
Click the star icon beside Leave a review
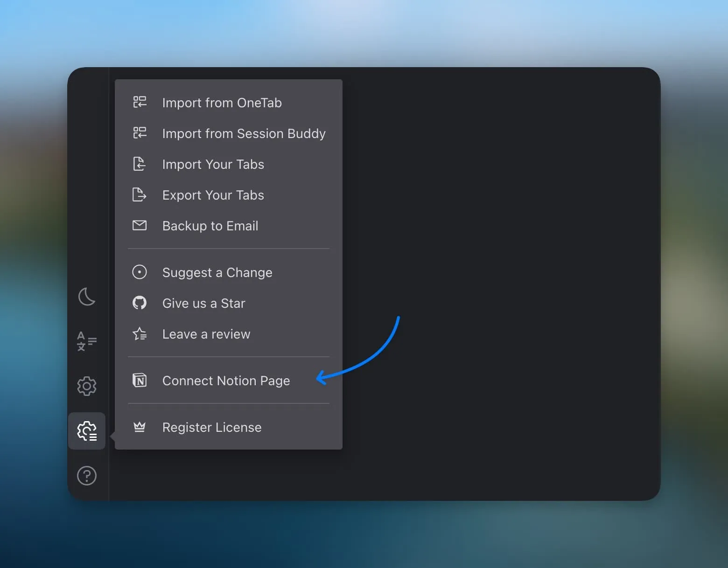[x=140, y=334]
